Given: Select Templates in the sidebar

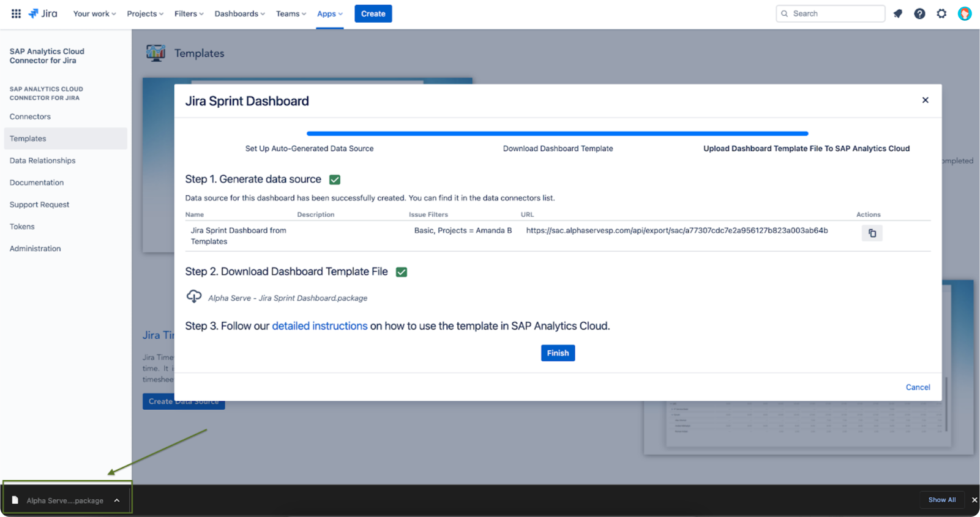Looking at the screenshot, I should point(65,138).
